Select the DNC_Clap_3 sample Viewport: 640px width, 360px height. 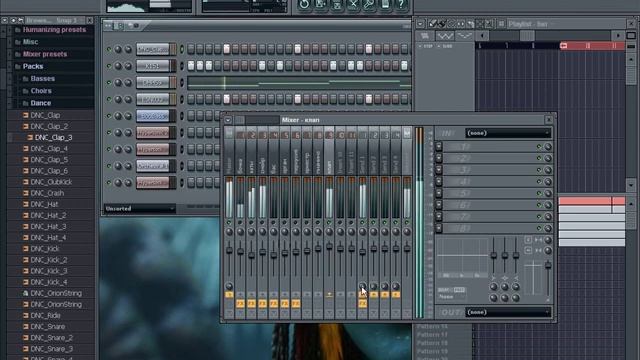point(53,138)
